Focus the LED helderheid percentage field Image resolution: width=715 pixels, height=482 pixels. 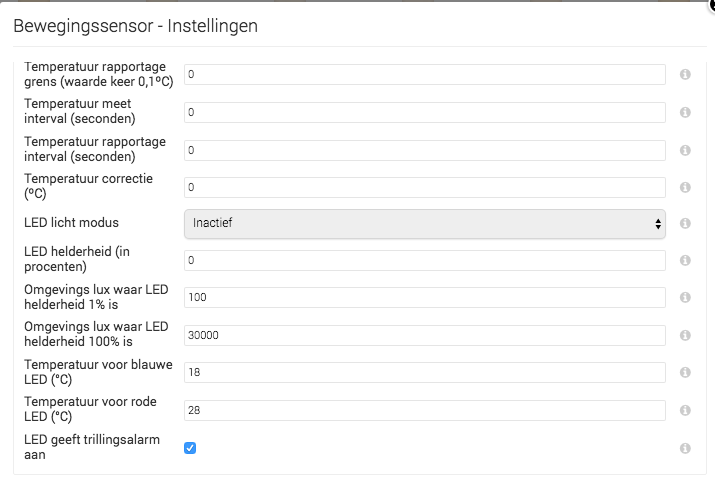click(x=424, y=261)
